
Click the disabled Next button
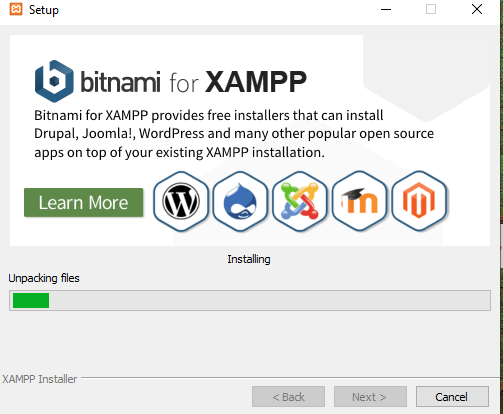[370, 397]
